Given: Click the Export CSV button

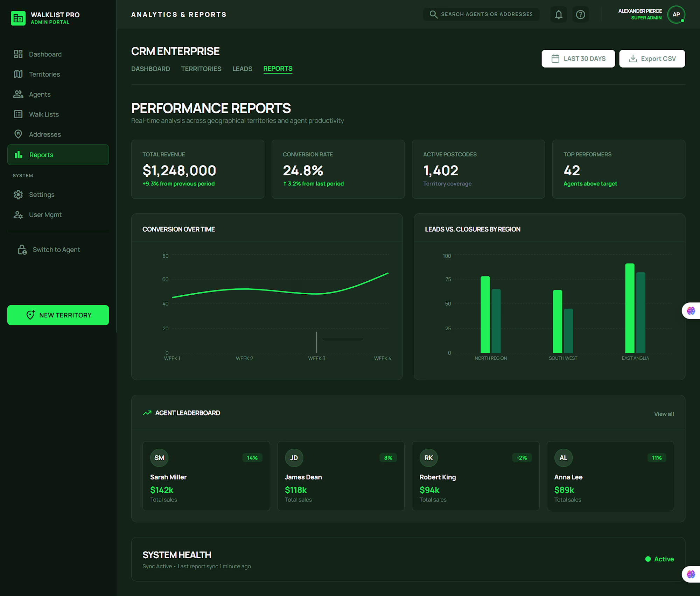Looking at the screenshot, I should click(652, 59).
